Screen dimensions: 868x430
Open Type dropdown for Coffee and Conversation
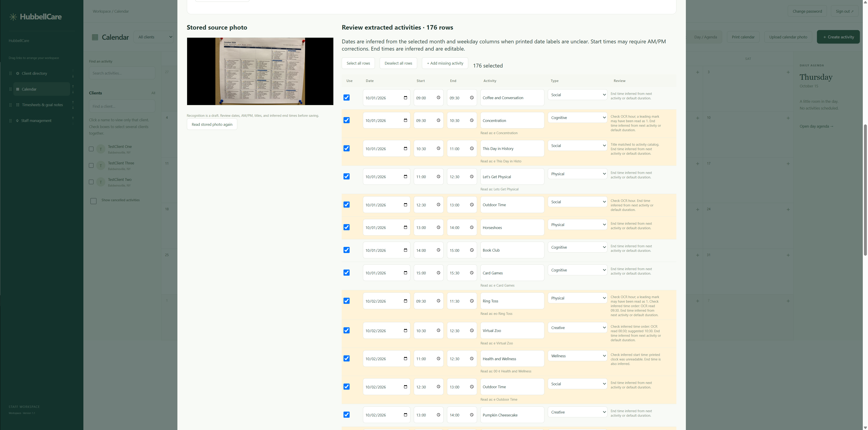(x=577, y=95)
